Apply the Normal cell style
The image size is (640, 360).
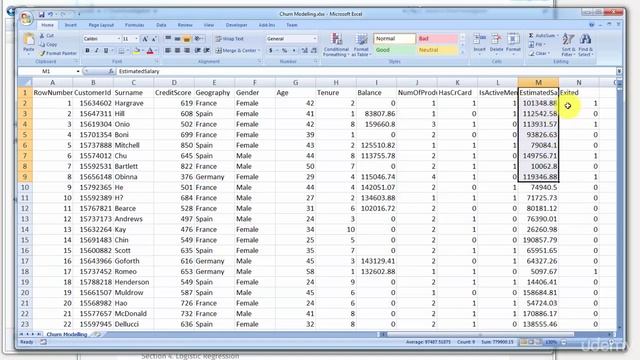coord(394,39)
